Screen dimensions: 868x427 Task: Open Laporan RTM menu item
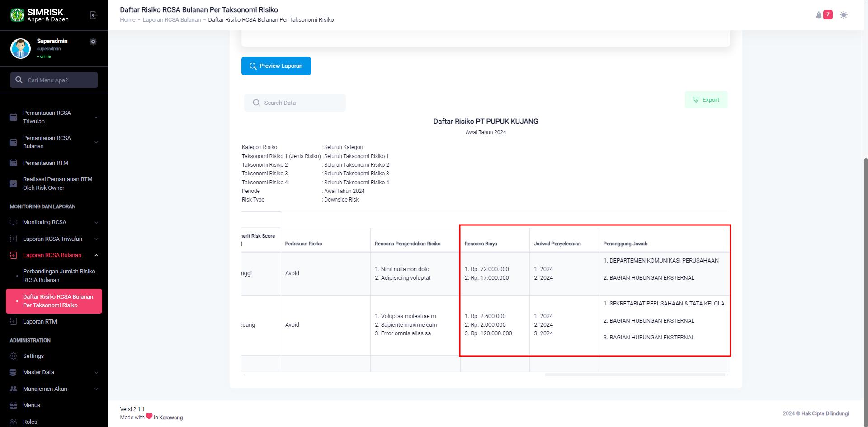(x=54, y=322)
